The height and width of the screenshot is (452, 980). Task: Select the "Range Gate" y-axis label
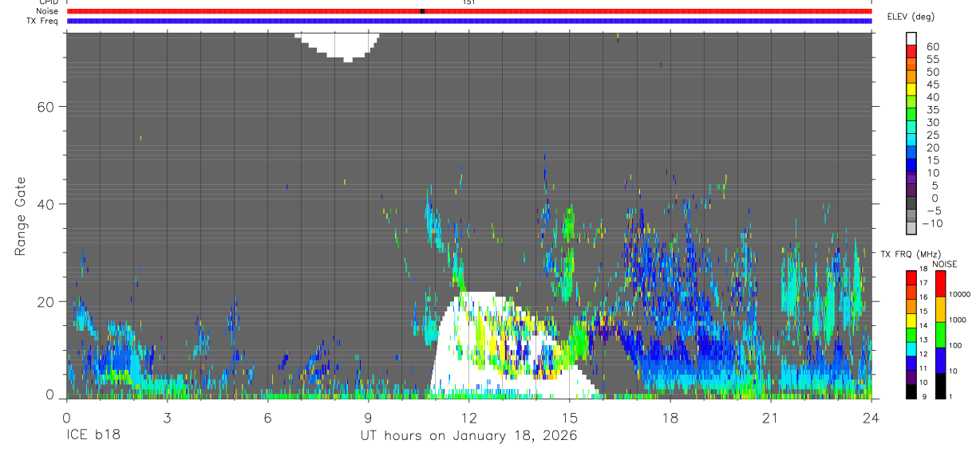click(x=22, y=216)
